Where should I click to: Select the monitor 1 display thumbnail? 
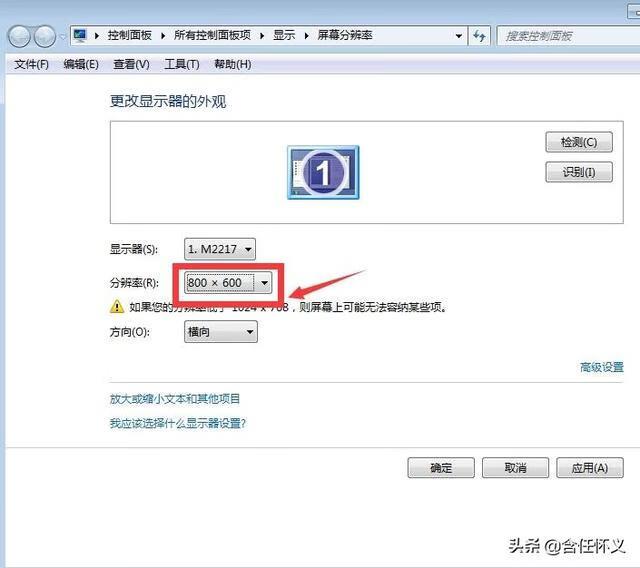tap(322, 172)
